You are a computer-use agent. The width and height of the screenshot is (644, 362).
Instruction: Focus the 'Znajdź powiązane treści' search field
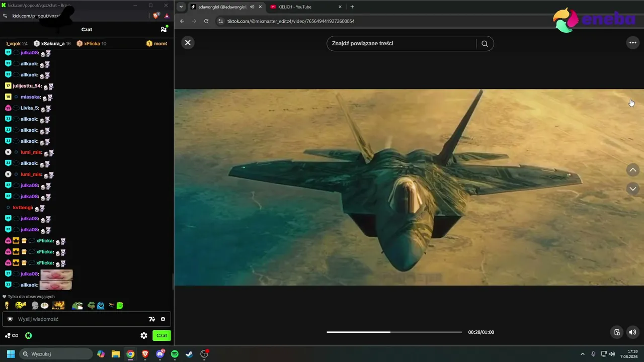401,44
